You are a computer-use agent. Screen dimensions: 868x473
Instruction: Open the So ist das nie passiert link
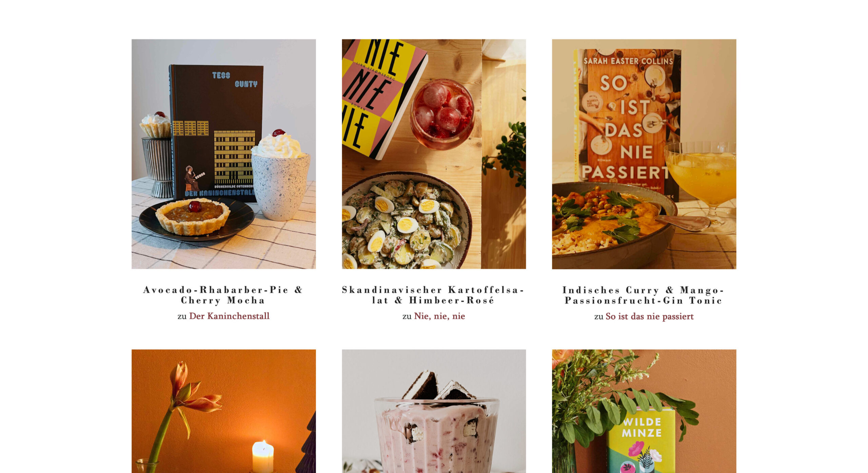pos(650,316)
